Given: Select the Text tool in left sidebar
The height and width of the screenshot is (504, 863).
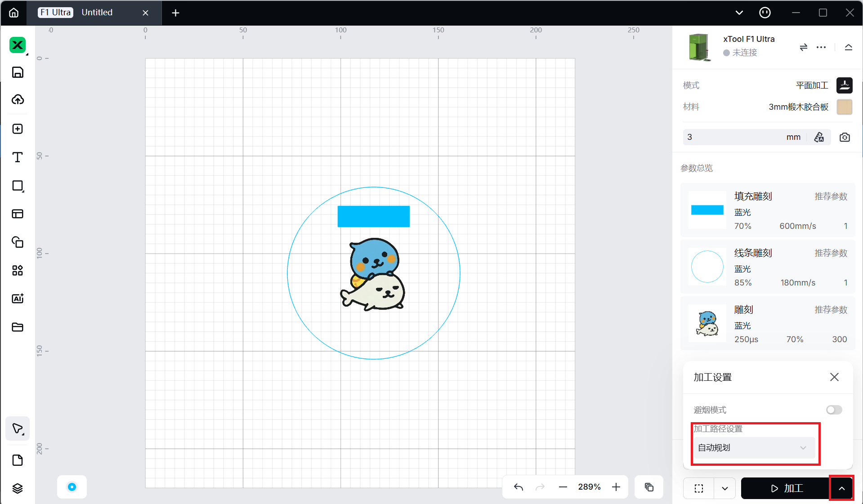Looking at the screenshot, I should point(18,157).
